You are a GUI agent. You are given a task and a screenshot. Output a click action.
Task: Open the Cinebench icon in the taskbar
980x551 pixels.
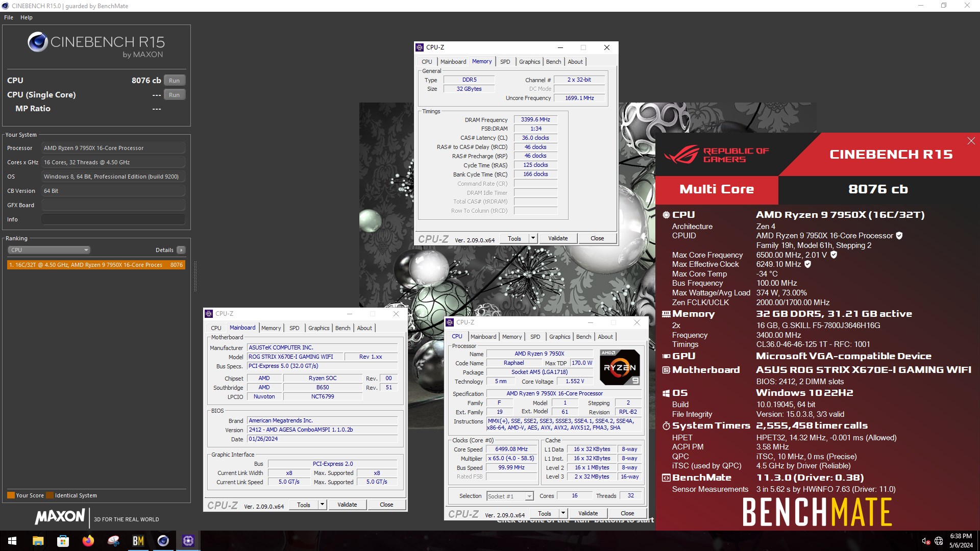(x=163, y=541)
